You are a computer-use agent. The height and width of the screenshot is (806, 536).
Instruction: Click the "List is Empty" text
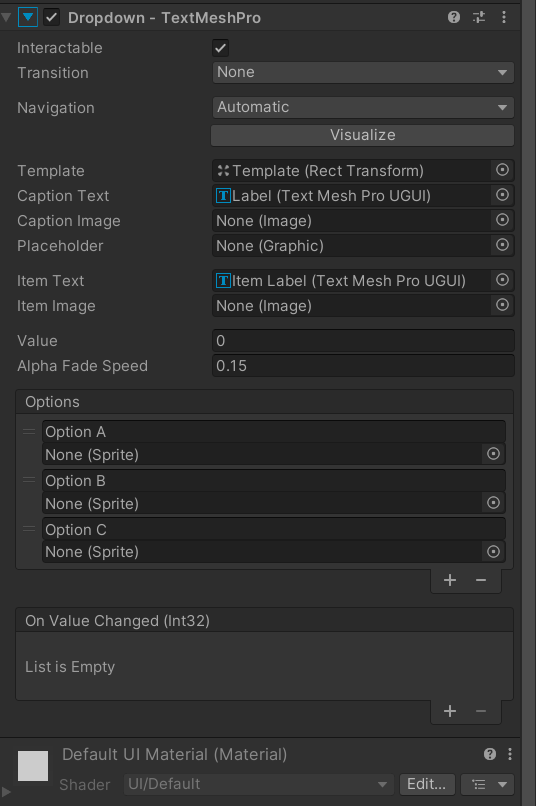tap(70, 667)
